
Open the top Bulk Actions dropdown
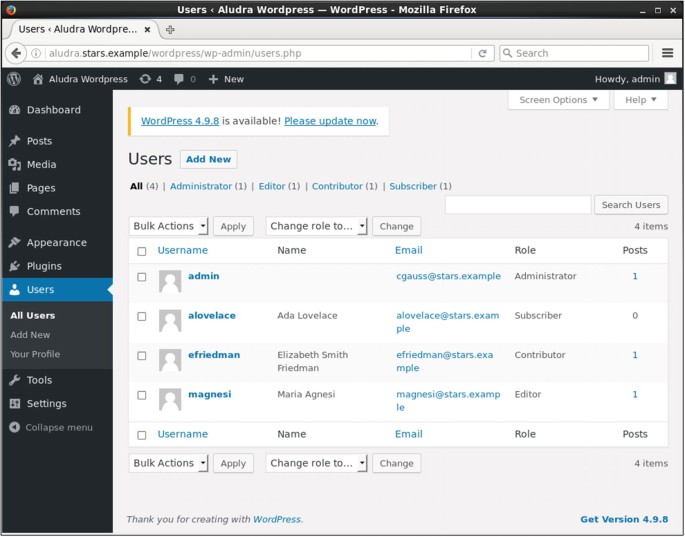point(168,226)
